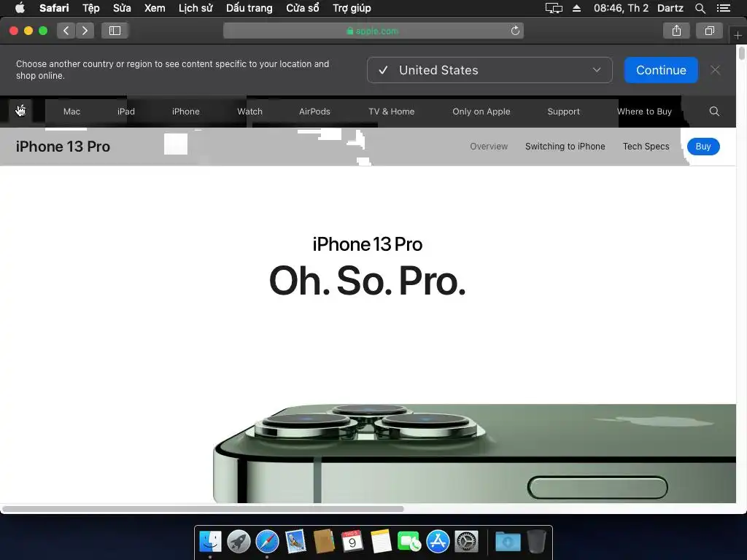Click the Continue button
Image resolution: width=747 pixels, height=560 pixels.
(x=661, y=70)
